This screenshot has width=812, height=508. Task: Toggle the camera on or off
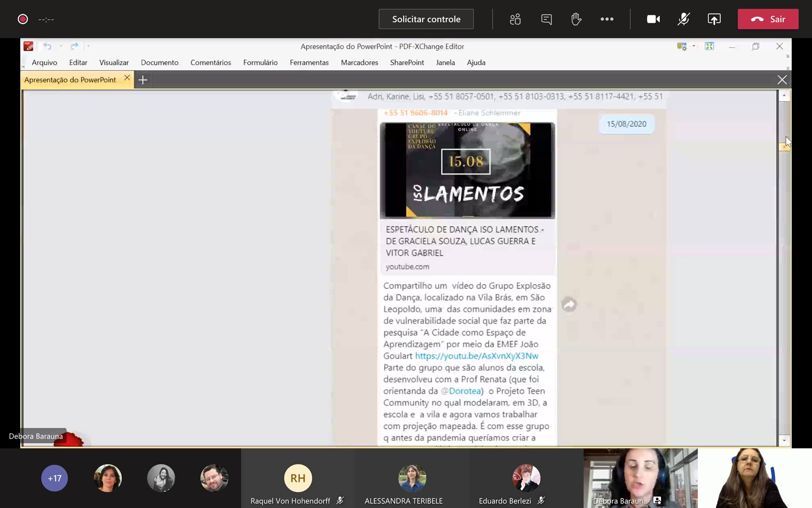point(653,19)
